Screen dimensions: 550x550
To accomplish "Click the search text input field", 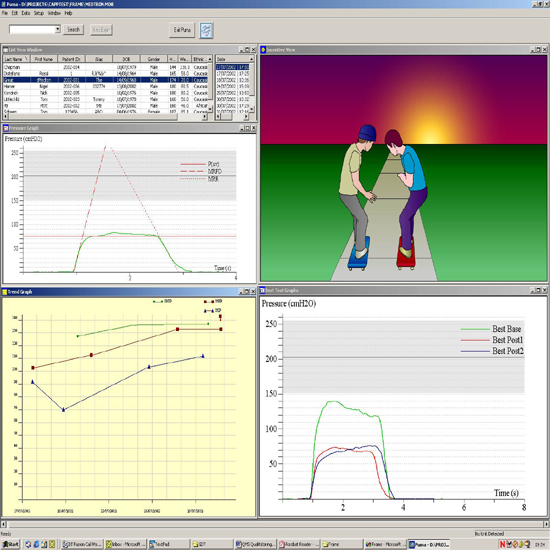I will coord(32,29).
